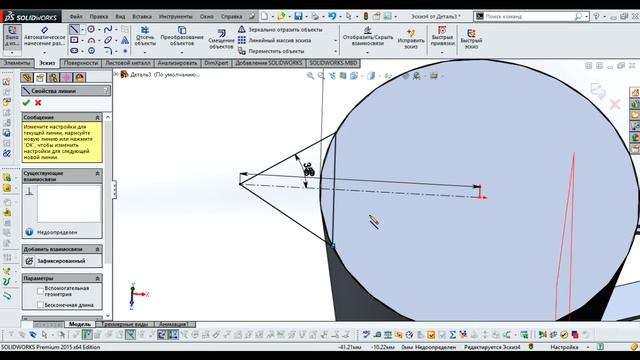This screenshot has height=360, width=640.
Task: Select the Circle sketch tool
Action: pos(91,29)
